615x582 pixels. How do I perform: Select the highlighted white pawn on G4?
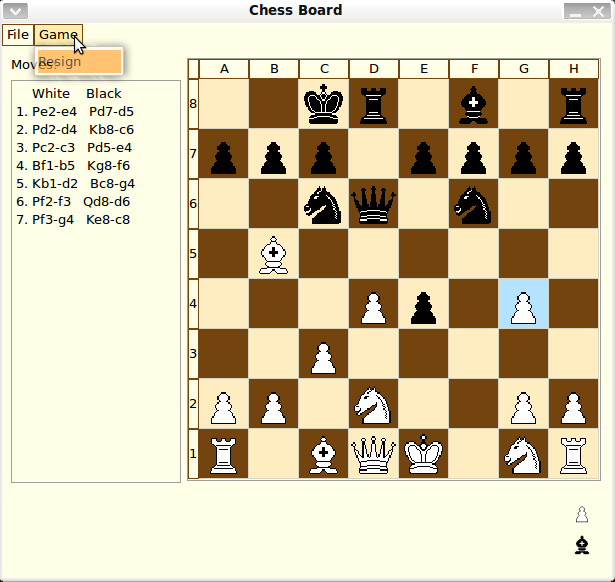(524, 304)
